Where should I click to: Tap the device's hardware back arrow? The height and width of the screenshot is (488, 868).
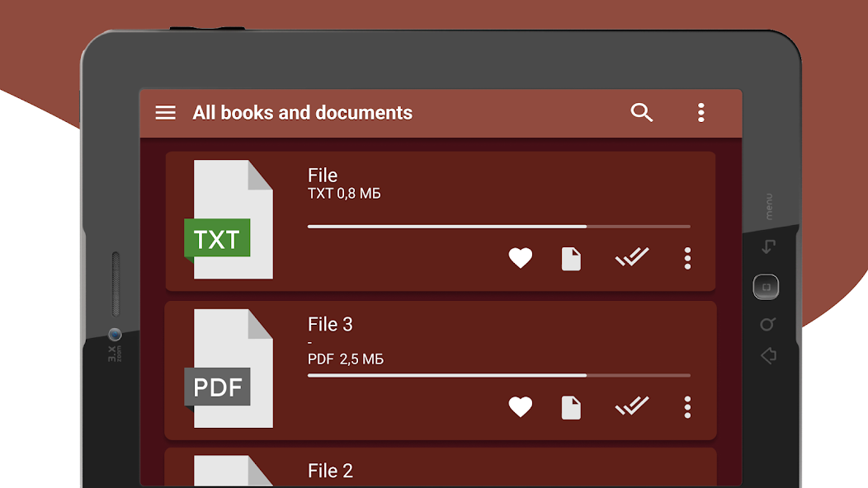[768, 356]
